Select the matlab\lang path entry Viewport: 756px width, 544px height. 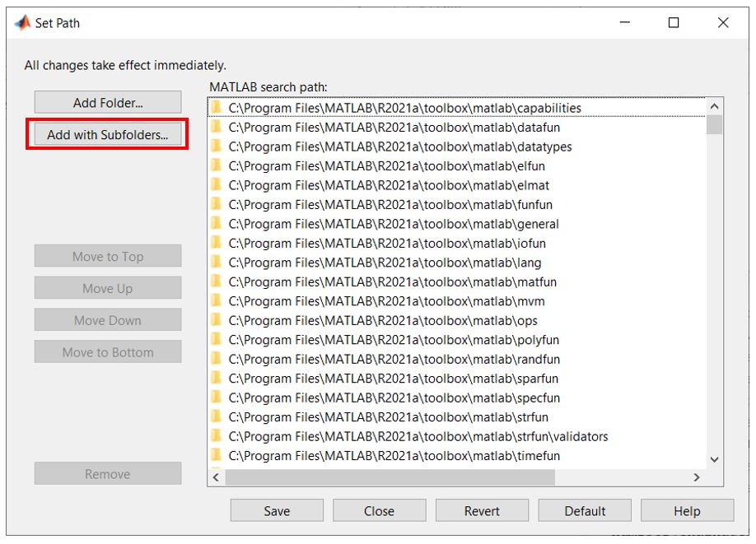click(371, 262)
